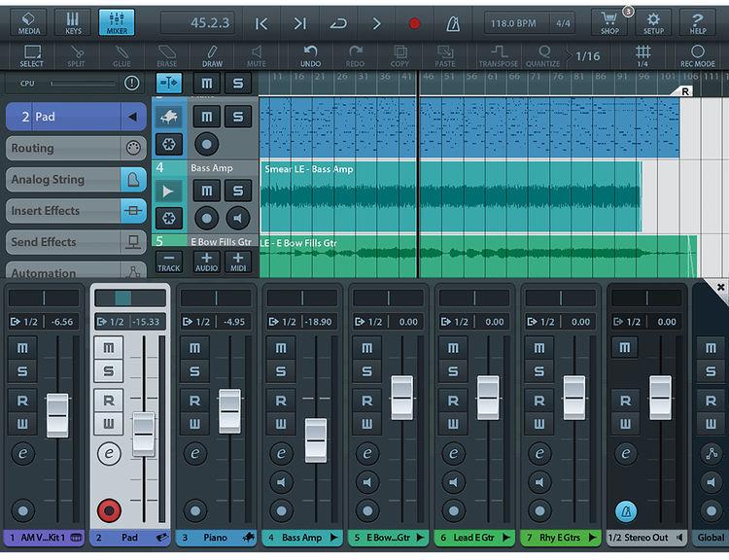Click the Pad channel pan control
Viewport: 729px width, 560px height.
130,298
